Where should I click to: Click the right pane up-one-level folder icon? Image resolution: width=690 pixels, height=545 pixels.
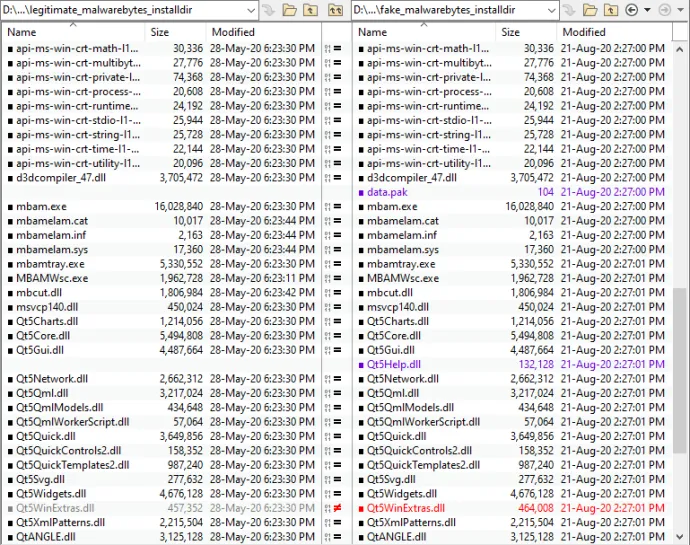(x=611, y=10)
